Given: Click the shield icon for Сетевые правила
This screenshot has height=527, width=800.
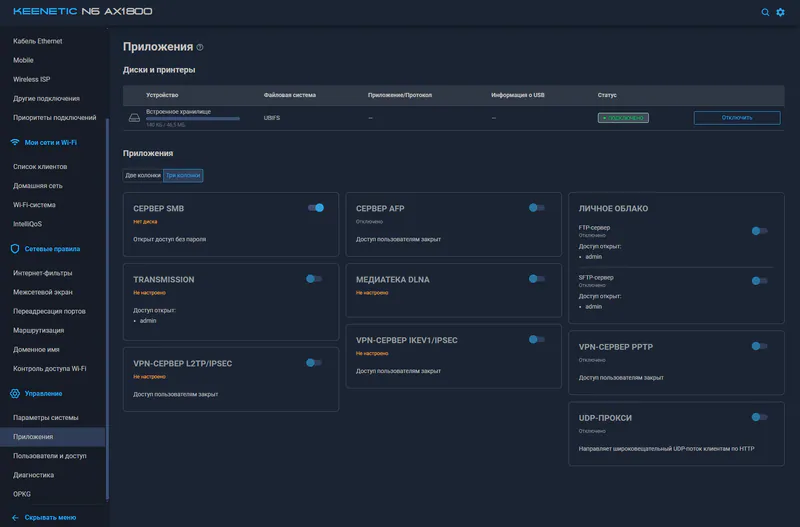Looking at the screenshot, I should point(15,249).
